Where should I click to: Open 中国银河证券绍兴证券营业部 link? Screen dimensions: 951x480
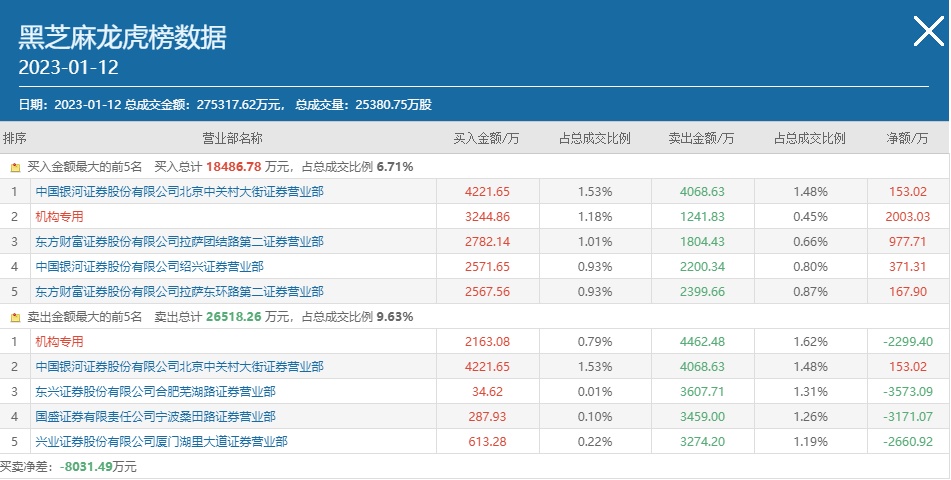pyautogui.click(x=149, y=266)
